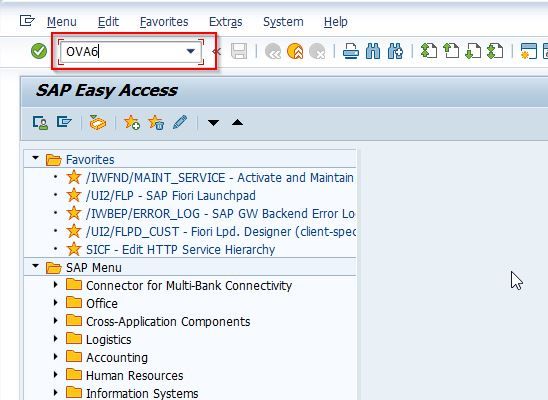Click the Find Next binoculars-plus icon
Screen dimensions: 548x400
point(395,51)
